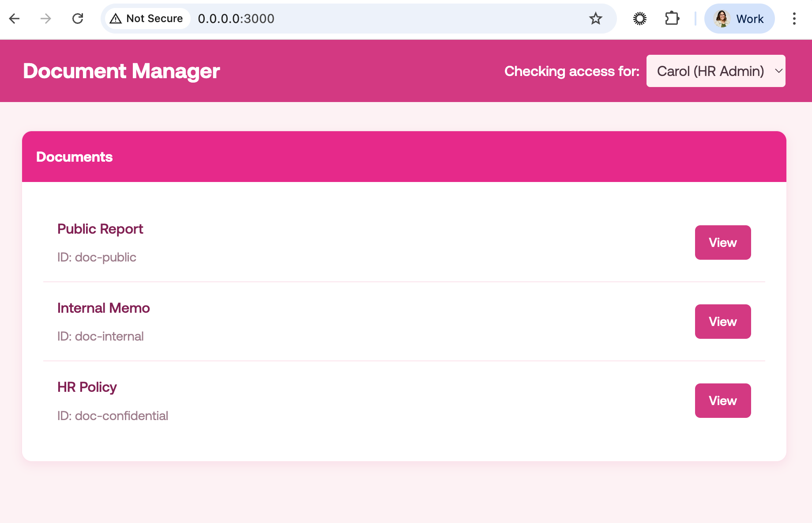The image size is (812, 523).
Task: Click the back navigation arrow
Action: (15, 19)
